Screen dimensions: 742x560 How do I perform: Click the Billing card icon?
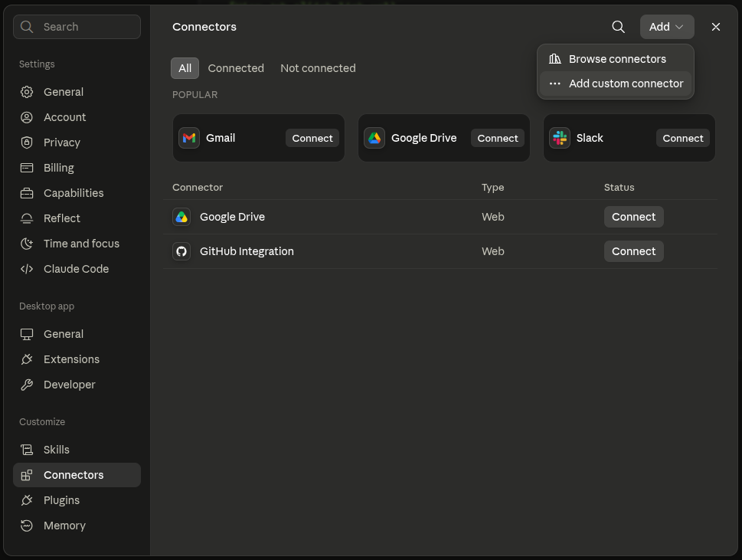pyautogui.click(x=27, y=168)
